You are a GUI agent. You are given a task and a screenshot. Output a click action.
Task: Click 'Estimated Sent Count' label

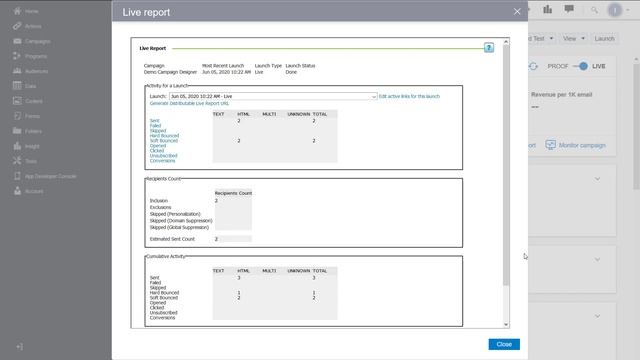click(x=172, y=239)
